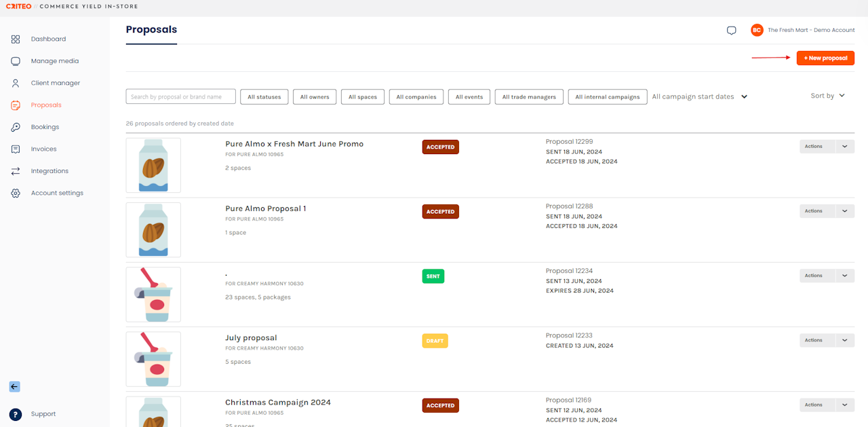Go to Dashboard in sidebar
The height and width of the screenshot is (427, 868).
click(x=48, y=39)
